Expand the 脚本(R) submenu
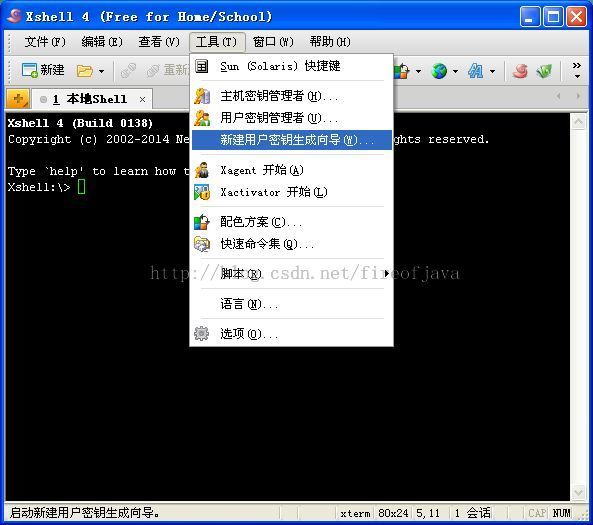Screen dimensions: 593x525 pos(291,273)
